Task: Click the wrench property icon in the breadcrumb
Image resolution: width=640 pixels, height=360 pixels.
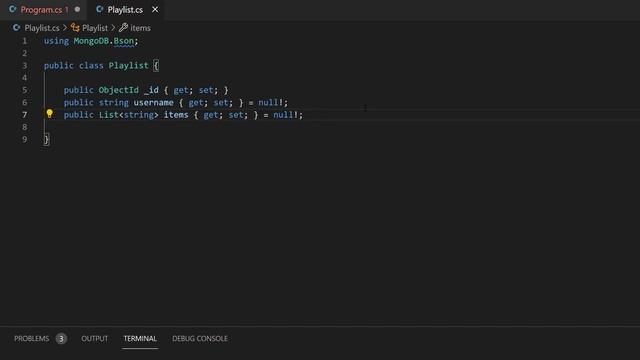Action: pos(123,27)
